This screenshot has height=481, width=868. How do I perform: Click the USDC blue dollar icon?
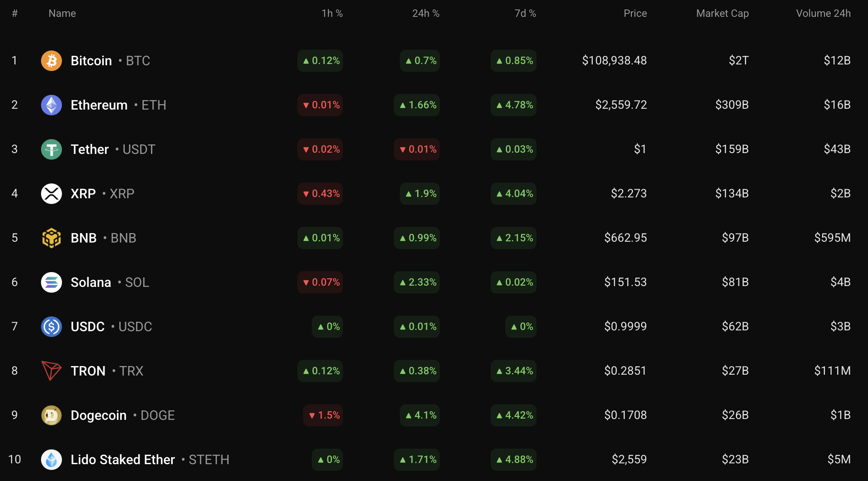click(x=51, y=327)
